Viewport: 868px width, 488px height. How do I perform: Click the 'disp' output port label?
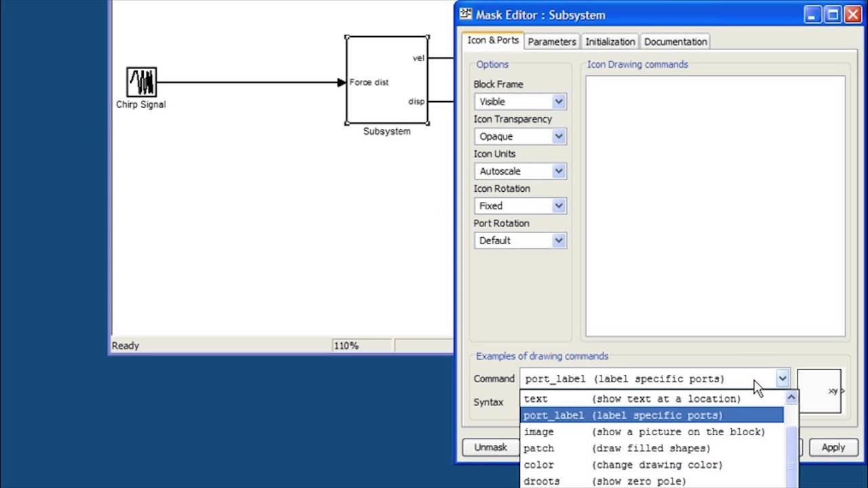(x=416, y=102)
